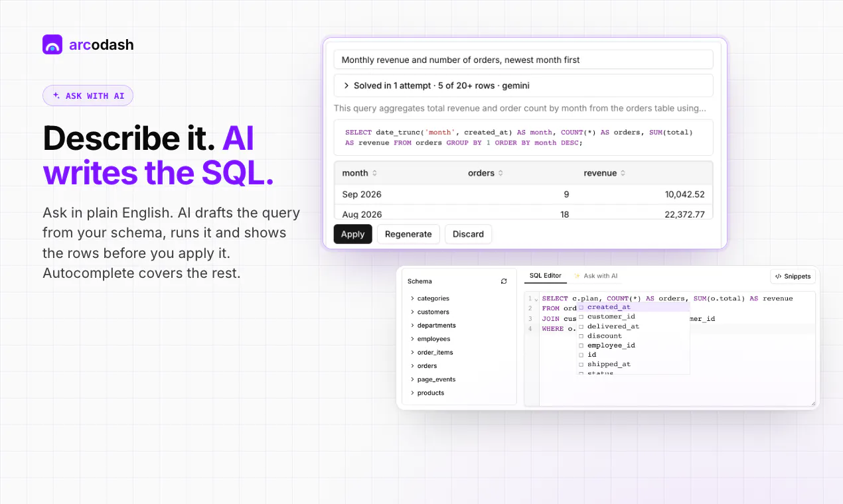
Task: Click the arcodash logo icon
Action: pos(52,44)
